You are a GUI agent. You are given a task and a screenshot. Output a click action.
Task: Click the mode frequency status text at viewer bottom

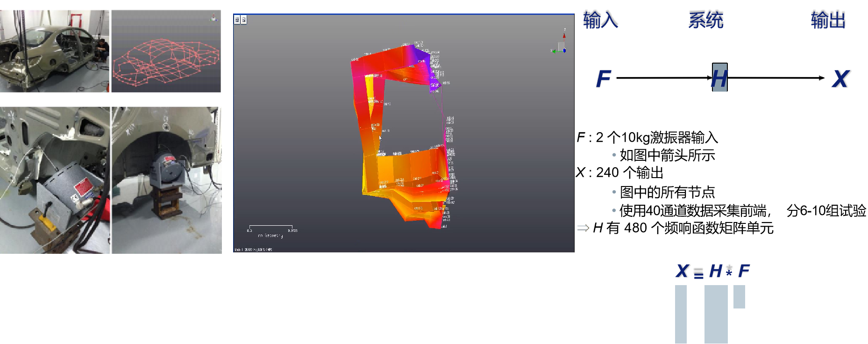(253, 250)
